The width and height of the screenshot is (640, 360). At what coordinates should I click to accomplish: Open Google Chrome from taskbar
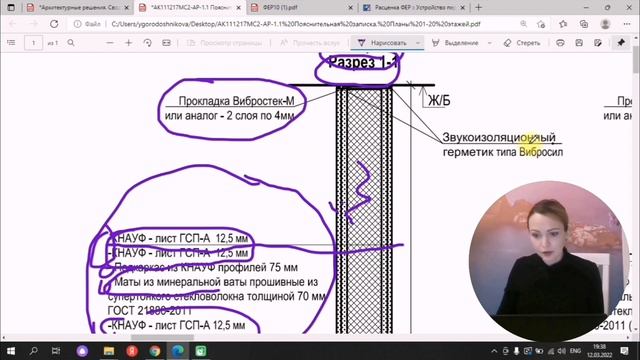[x=155, y=351]
